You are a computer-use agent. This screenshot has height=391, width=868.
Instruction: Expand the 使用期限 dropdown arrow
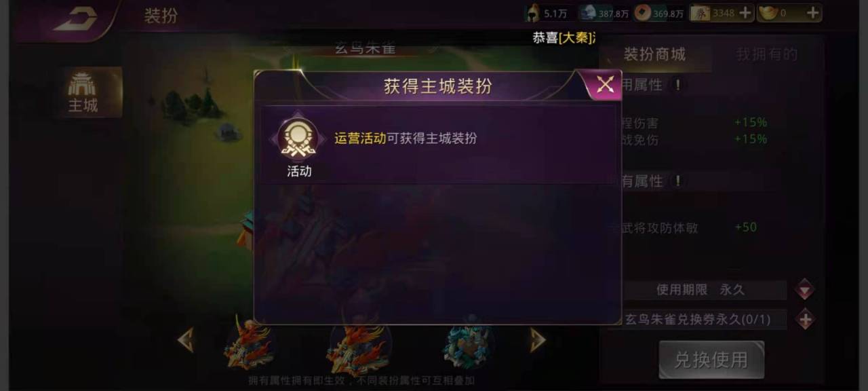[x=805, y=290]
